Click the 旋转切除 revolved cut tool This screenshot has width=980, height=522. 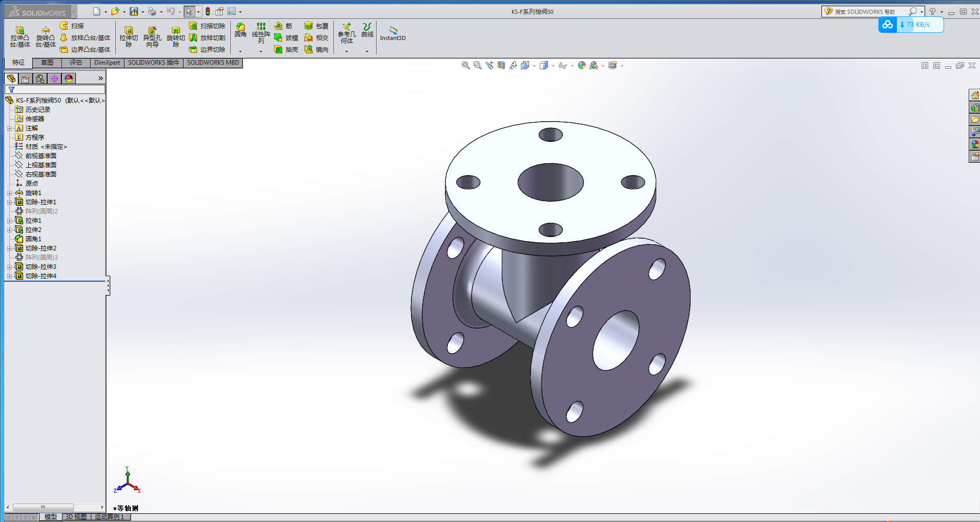coord(175,37)
